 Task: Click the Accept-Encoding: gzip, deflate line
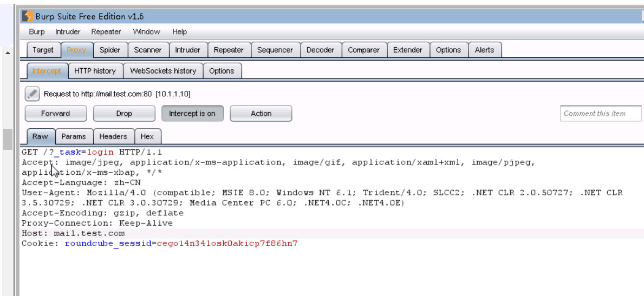[x=103, y=213]
